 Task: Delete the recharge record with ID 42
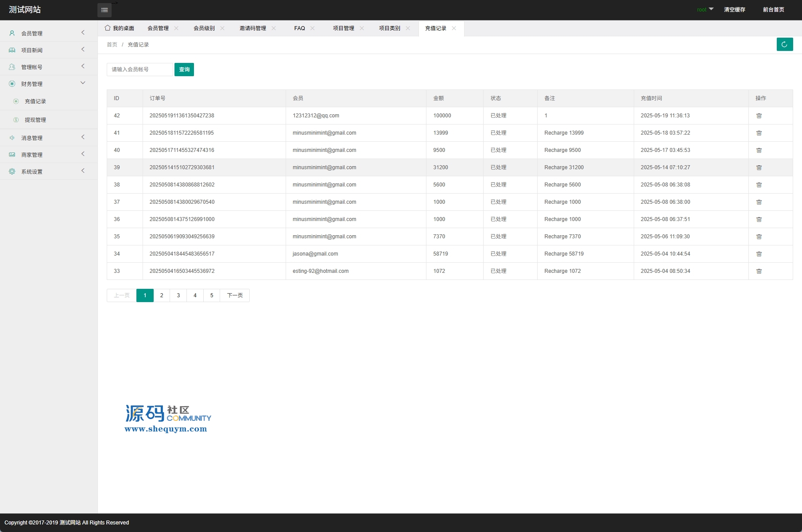(x=759, y=116)
